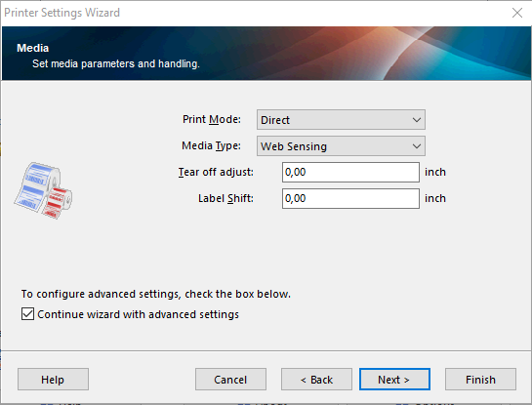Click into the Label Shift value field

350,198
